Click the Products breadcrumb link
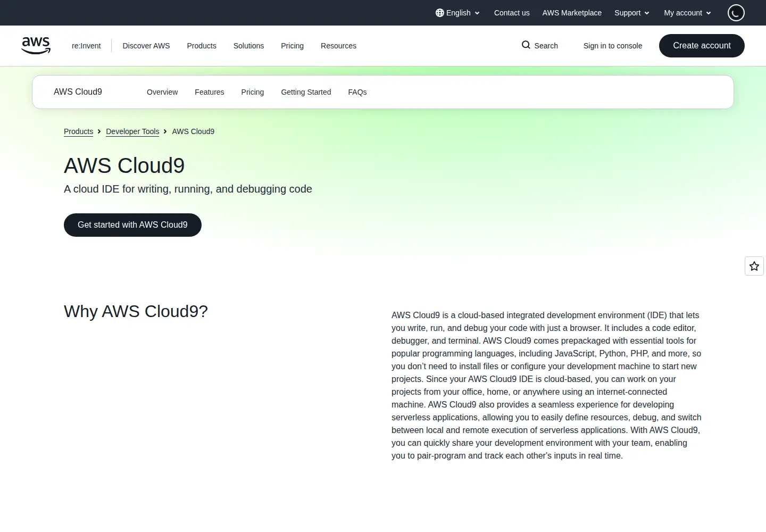This screenshot has width=766, height=532. (x=78, y=131)
